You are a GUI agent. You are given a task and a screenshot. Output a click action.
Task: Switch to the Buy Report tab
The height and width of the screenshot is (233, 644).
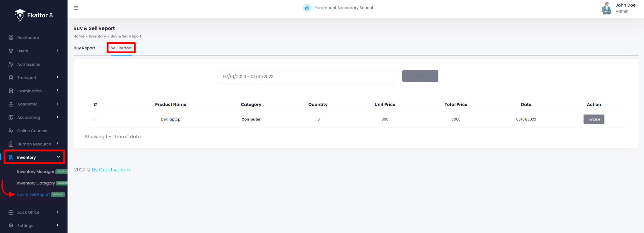(84, 48)
